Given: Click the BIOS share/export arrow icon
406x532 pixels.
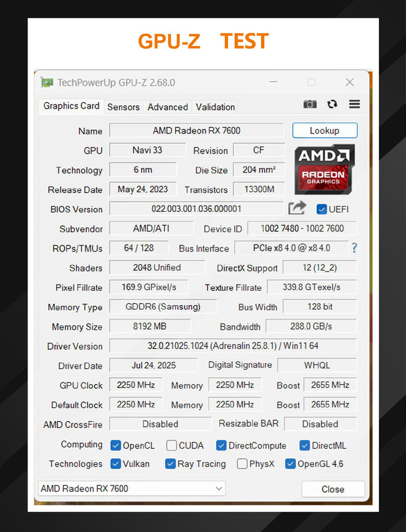Looking at the screenshot, I should pyautogui.click(x=297, y=208).
